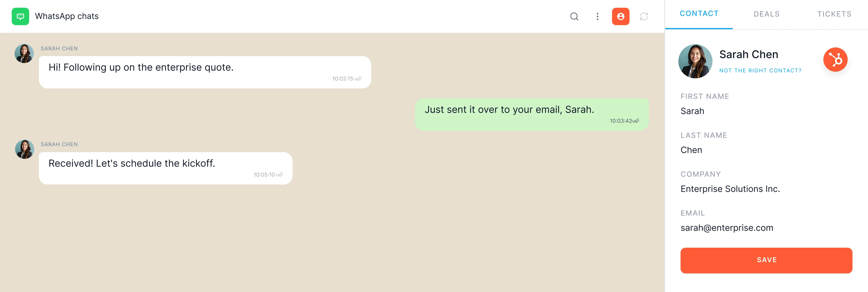868x292 pixels.
Task: Open search with the magnifier icon
Action: 574,16
